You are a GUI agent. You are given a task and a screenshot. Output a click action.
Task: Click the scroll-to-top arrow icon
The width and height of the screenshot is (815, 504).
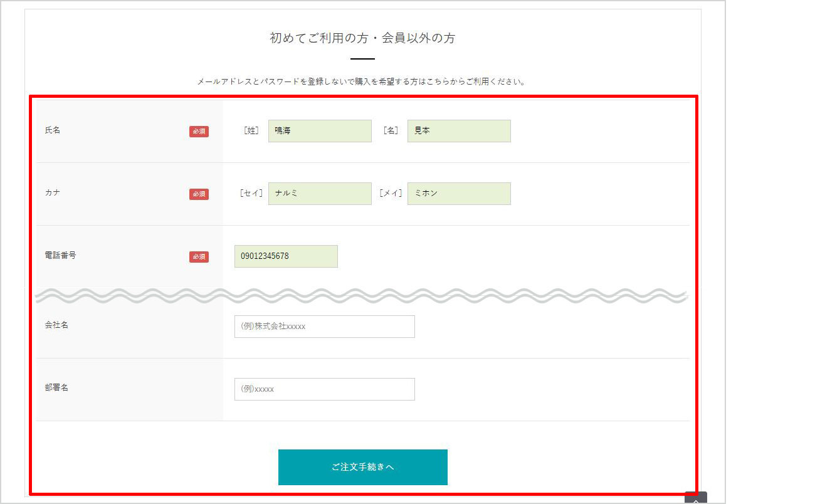pyautogui.click(x=696, y=498)
